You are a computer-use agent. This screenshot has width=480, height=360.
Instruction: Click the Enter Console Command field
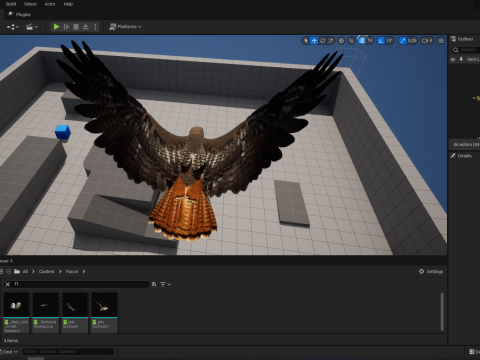pyautogui.click(x=68, y=351)
